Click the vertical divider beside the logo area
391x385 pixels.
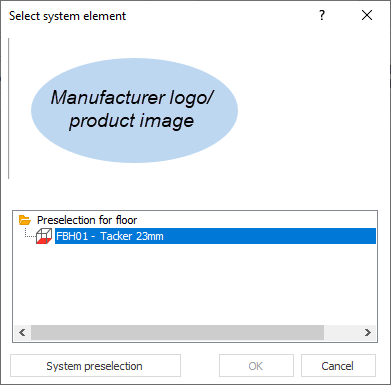(9, 108)
